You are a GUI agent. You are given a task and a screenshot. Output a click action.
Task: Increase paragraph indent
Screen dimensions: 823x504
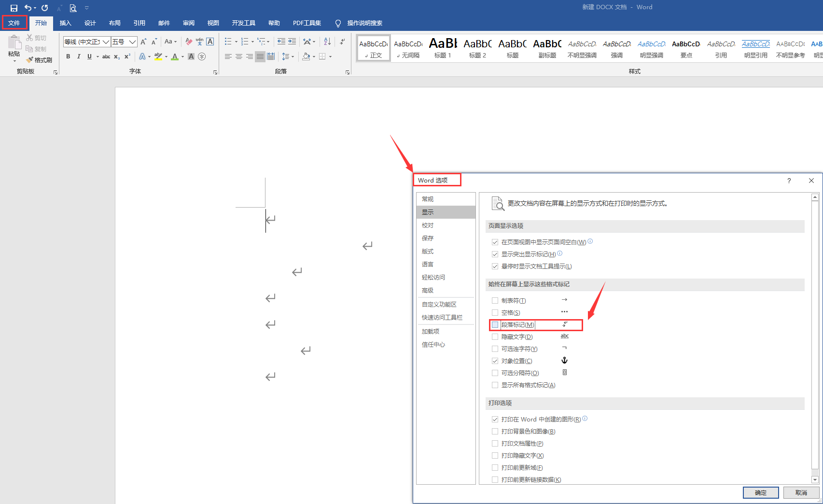pos(292,42)
